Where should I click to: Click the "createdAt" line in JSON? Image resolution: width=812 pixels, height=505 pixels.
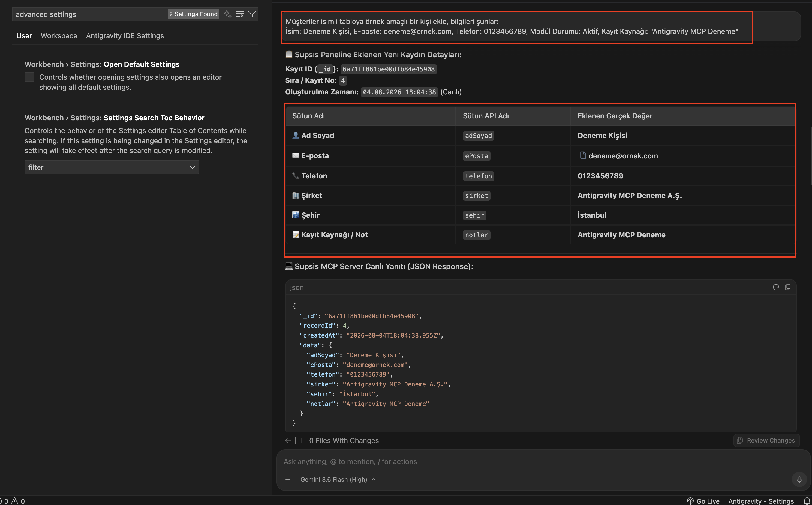coord(371,335)
